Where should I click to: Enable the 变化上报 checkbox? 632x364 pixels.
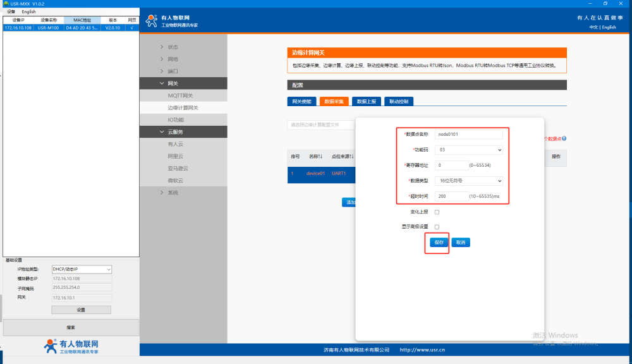coord(437,212)
